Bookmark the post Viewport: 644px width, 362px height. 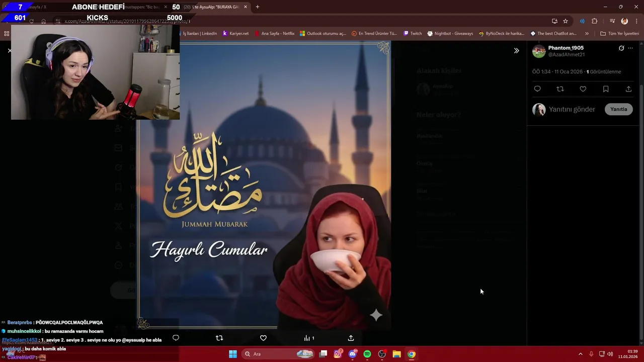coord(606,89)
